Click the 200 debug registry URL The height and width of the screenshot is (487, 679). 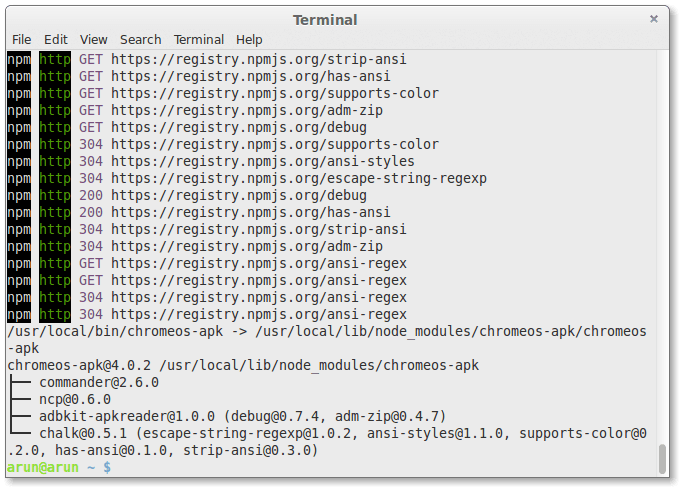238,195
